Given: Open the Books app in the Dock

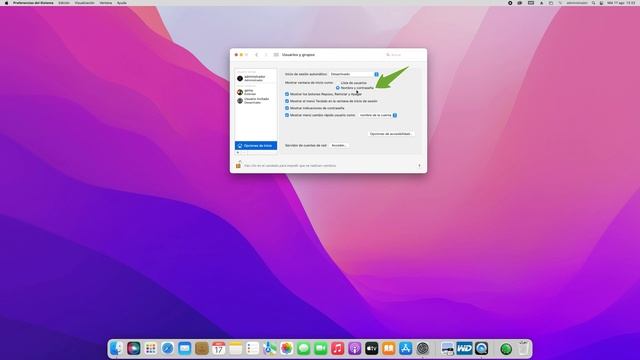Looking at the screenshot, I should point(389,349).
